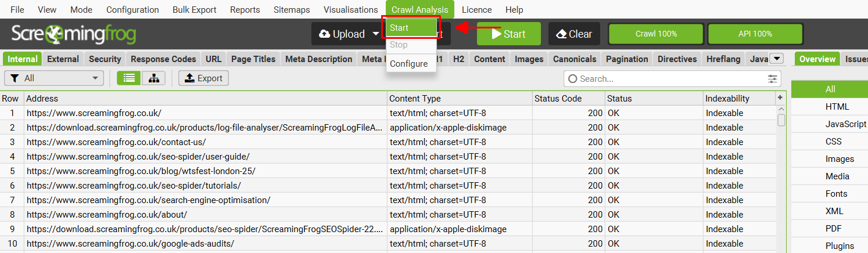868x253 pixels.
Task: Open the Visualisations menu
Action: [x=351, y=9]
